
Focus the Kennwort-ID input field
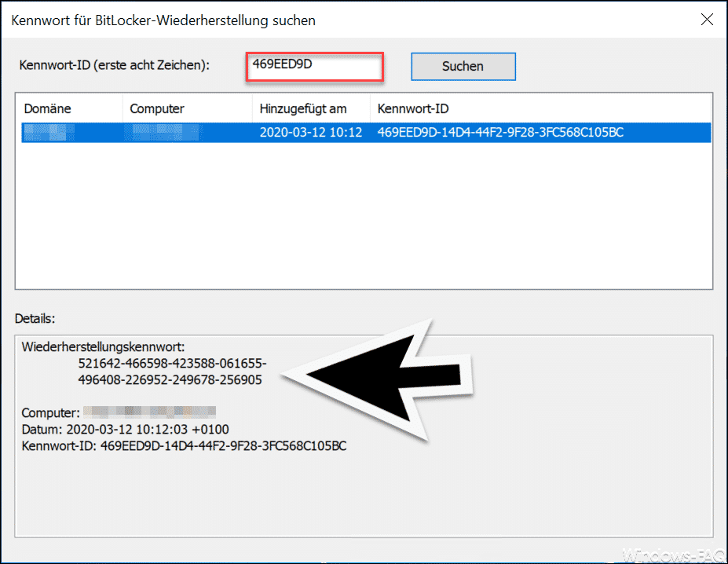click(314, 67)
